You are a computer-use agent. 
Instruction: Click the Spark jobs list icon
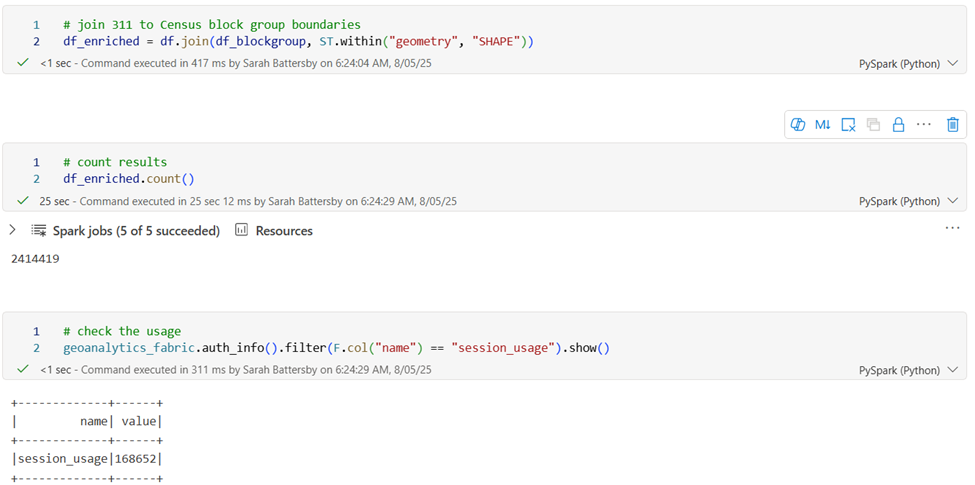point(39,231)
